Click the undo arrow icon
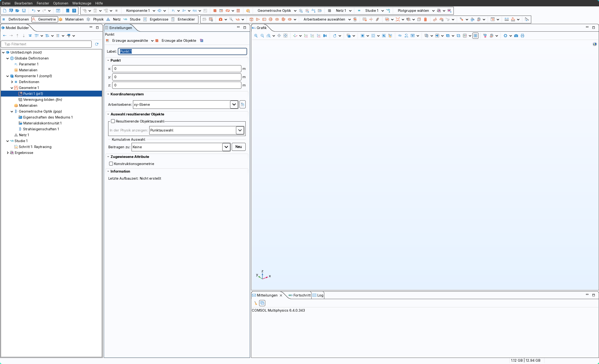Viewport: 599px width, 364px height. tap(34, 11)
